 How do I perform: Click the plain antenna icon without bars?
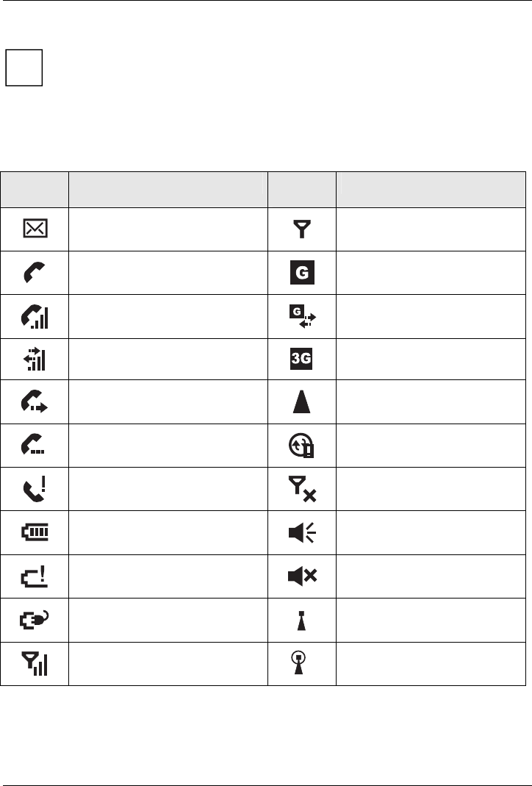(x=303, y=230)
